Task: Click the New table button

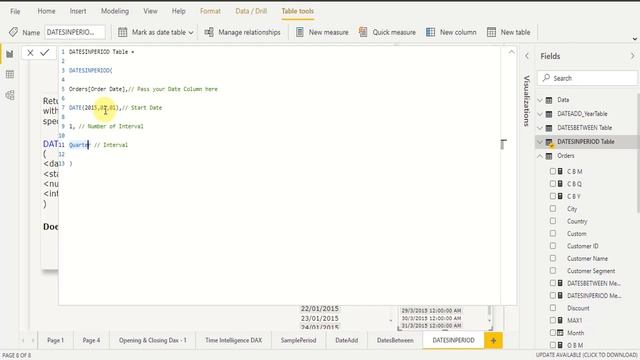Action: (509, 32)
